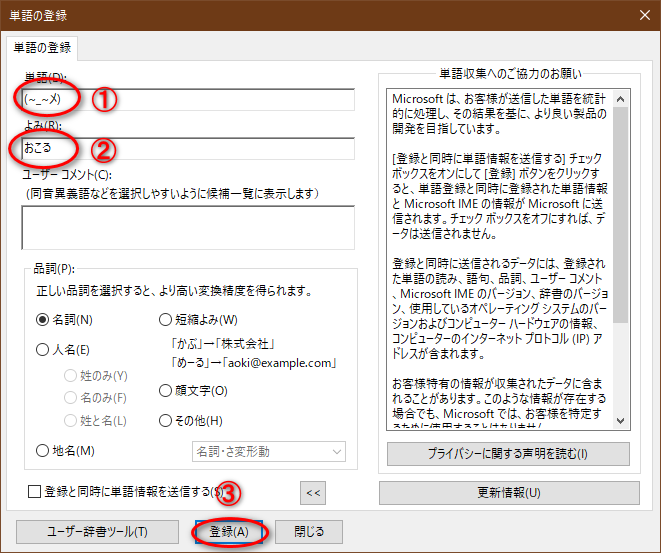Select the 単語の登録 tab
The width and height of the screenshot is (661, 553).
tap(42, 47)
